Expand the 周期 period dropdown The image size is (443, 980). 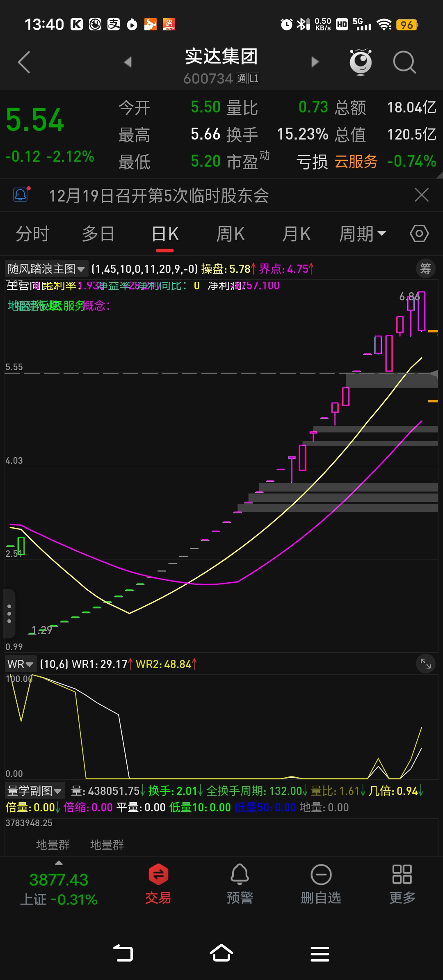coord(363,234)
